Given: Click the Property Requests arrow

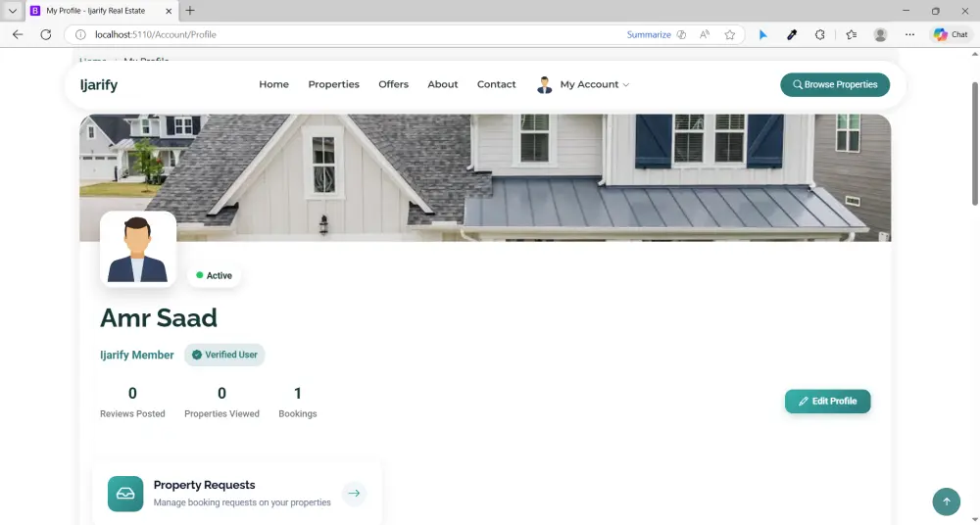Looking at the screenshot, I should pos(354,493).
